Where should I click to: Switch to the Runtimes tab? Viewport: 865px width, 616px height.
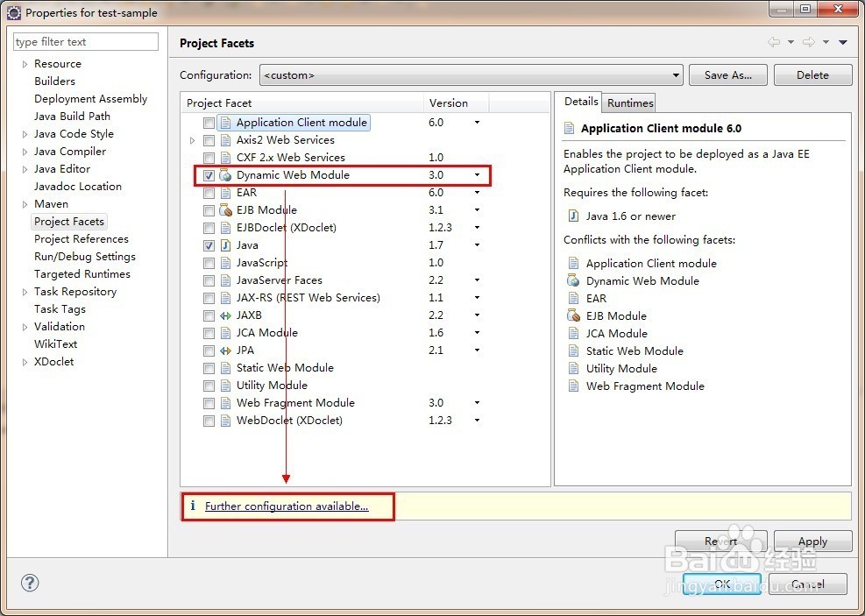[x=630, y=103]
